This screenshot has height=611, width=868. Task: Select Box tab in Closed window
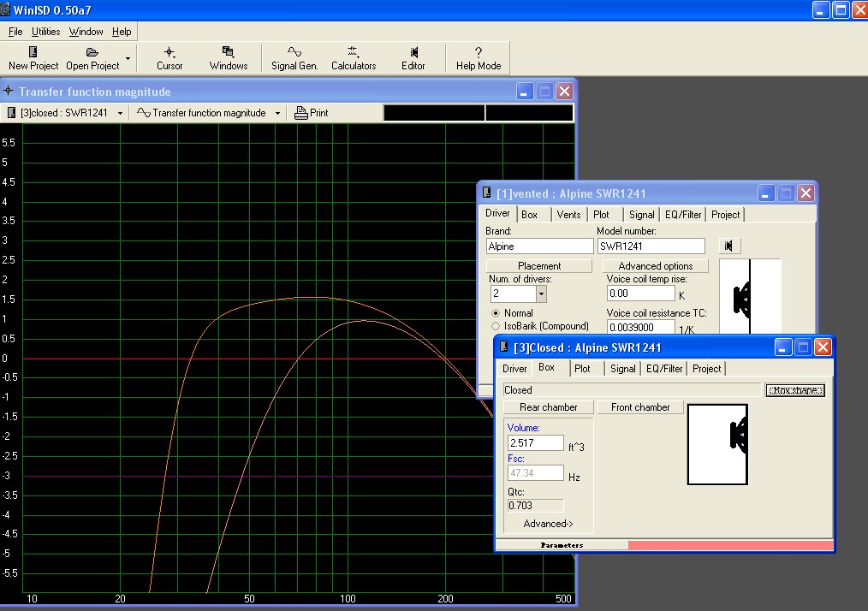546,367
